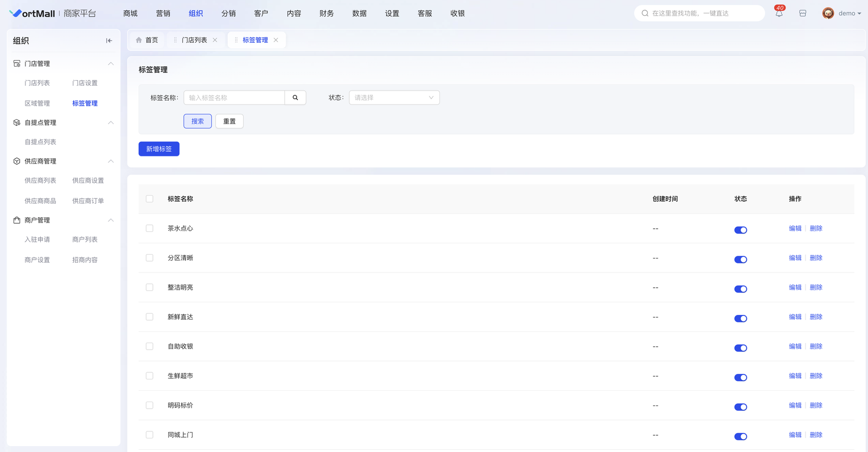Toggle the 新鲜直达 status switch
Viewport: 868px width, 452px height.
tap(741, 319)
